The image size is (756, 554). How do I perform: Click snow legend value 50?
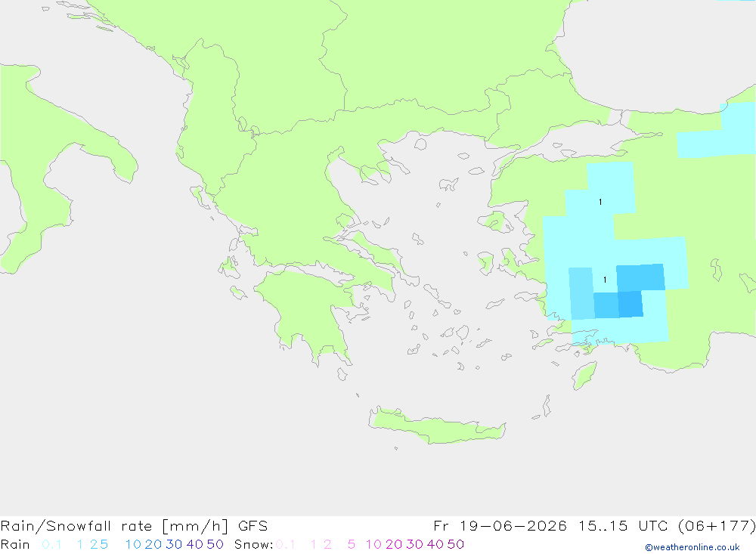pyautogui.click(x=456, y=544)
